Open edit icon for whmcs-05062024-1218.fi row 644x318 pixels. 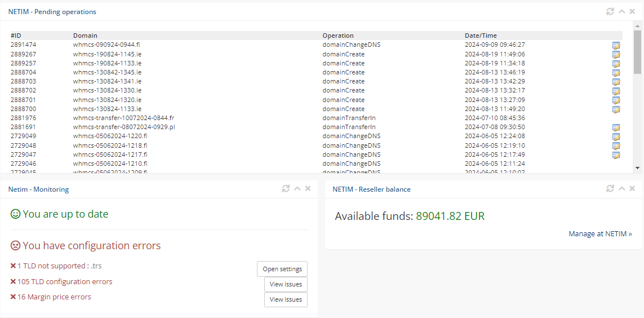(x=616, y=146)
